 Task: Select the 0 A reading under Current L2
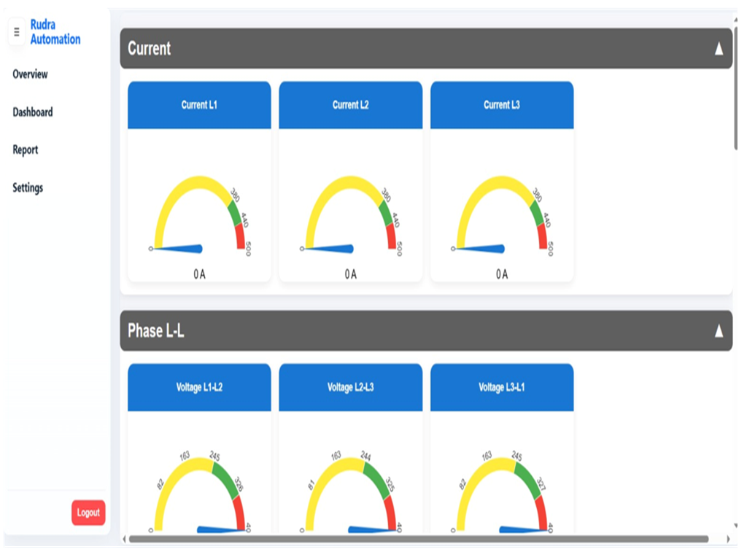(351, 274)
